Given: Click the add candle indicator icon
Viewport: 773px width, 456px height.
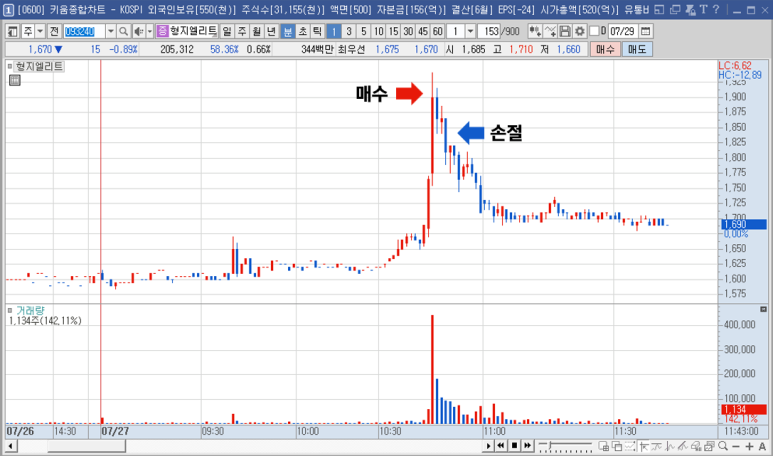Looking at the screenshot, I should (x=535, y=32).
